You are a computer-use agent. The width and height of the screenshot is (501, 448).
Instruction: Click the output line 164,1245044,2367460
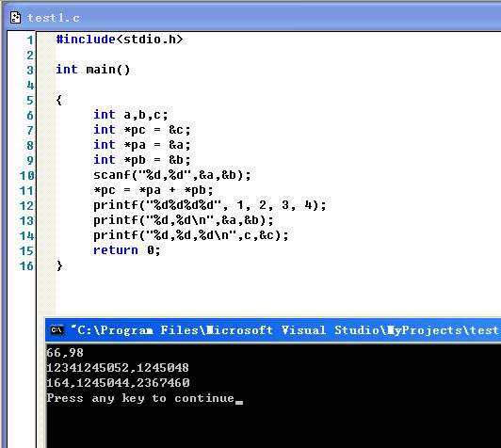tap(118, 383)
